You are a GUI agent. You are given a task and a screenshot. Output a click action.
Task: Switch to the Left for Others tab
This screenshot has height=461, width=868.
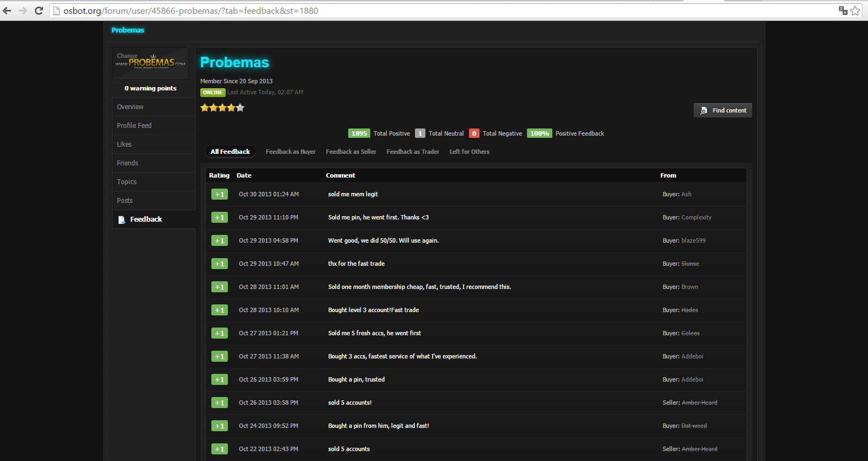coord(470,152)
